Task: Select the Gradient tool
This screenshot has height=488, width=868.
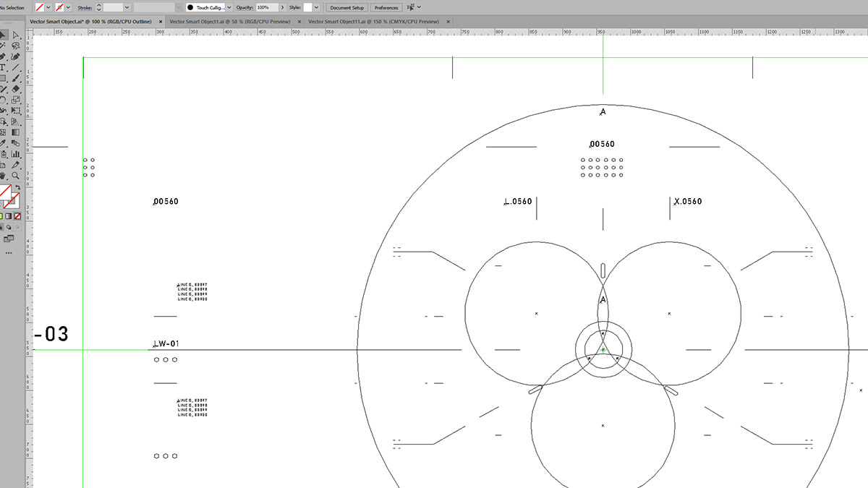Action: click(15, 132)
